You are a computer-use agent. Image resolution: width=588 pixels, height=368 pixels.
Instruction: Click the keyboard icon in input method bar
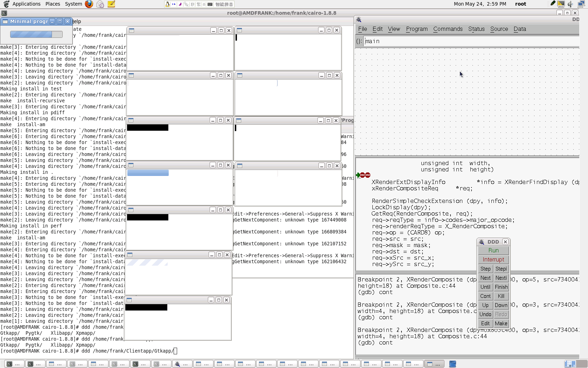coord(210,4)
